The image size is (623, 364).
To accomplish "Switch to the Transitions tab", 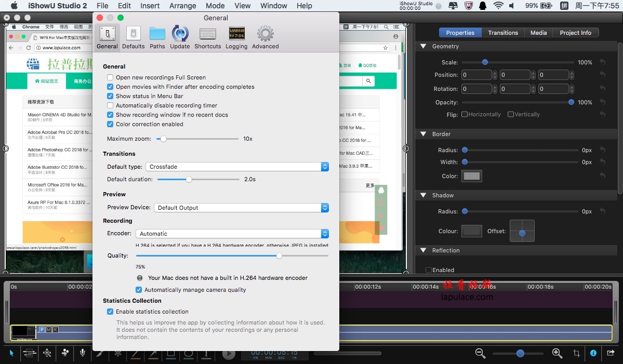I will point(502,33).
